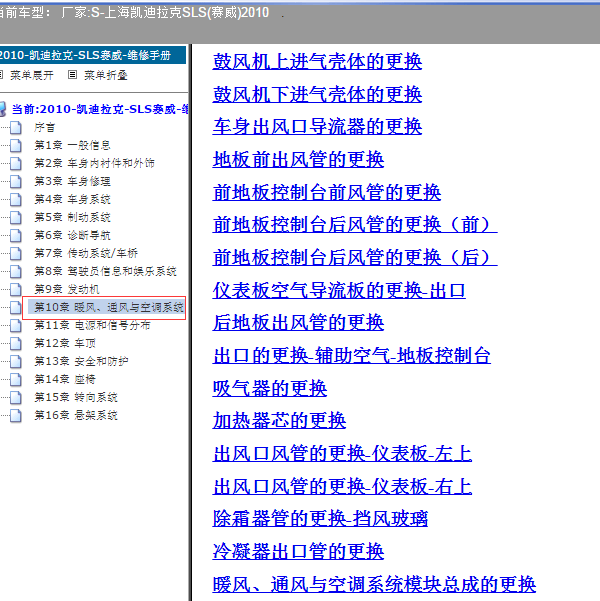Click the page icon beside 第15章 转向系统
Viewport: 600px width, 601px height.
click(x=16, y=398)
